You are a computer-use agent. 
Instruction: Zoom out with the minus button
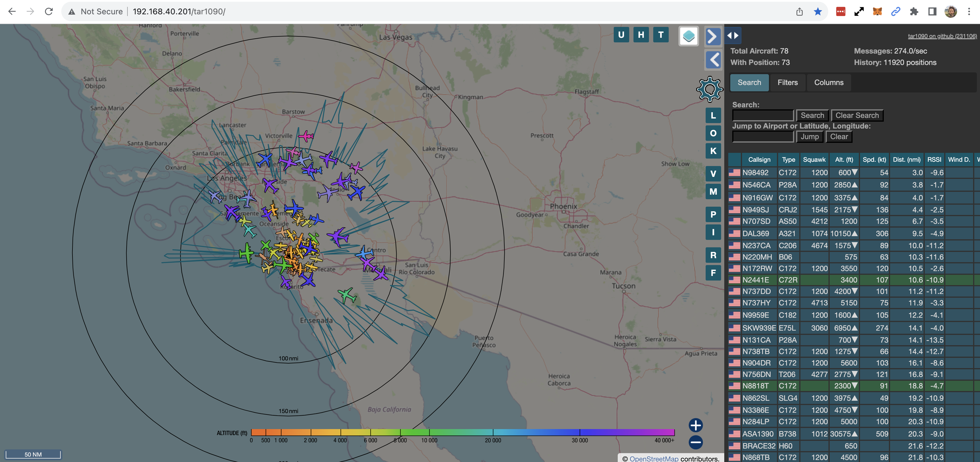click(x=695, y=442)
